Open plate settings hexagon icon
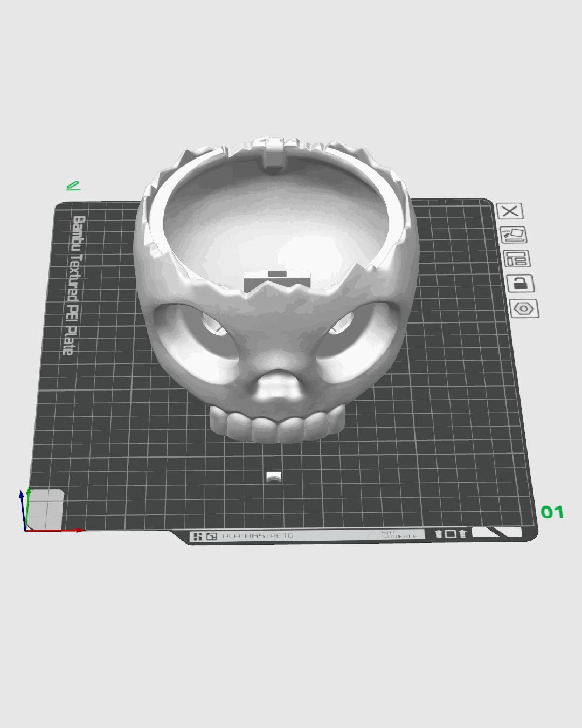This screenshot has width=582, height=728. click(524, 309)
